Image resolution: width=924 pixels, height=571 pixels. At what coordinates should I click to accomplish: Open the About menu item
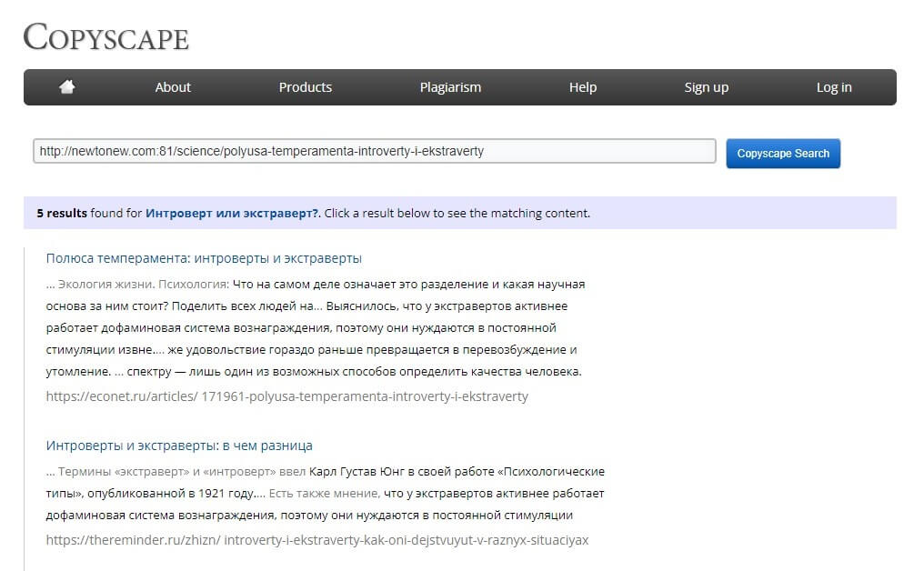173,87
